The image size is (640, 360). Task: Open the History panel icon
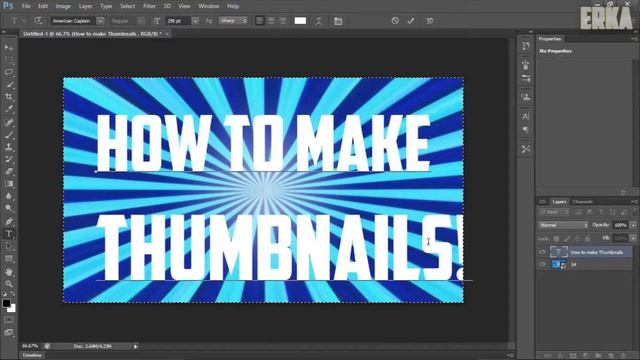(x=526, y=46)
